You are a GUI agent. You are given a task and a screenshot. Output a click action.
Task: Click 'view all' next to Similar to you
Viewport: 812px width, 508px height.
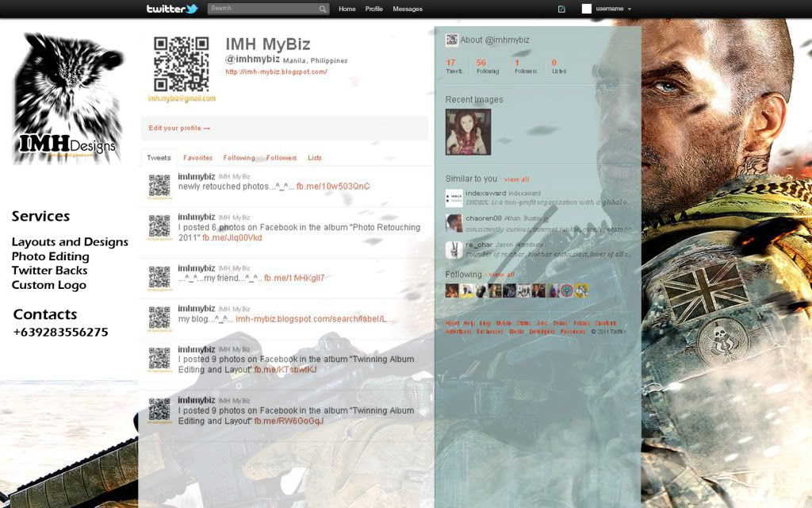click(x=516, y=179)
